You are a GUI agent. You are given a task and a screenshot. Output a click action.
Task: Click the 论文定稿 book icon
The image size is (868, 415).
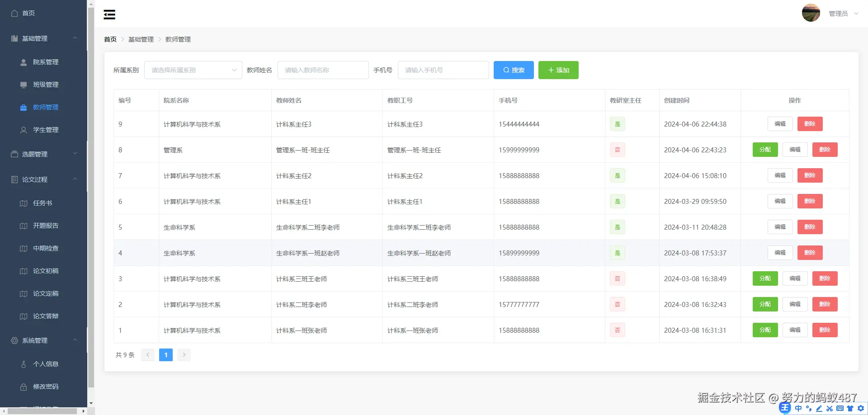coord(24,293)
